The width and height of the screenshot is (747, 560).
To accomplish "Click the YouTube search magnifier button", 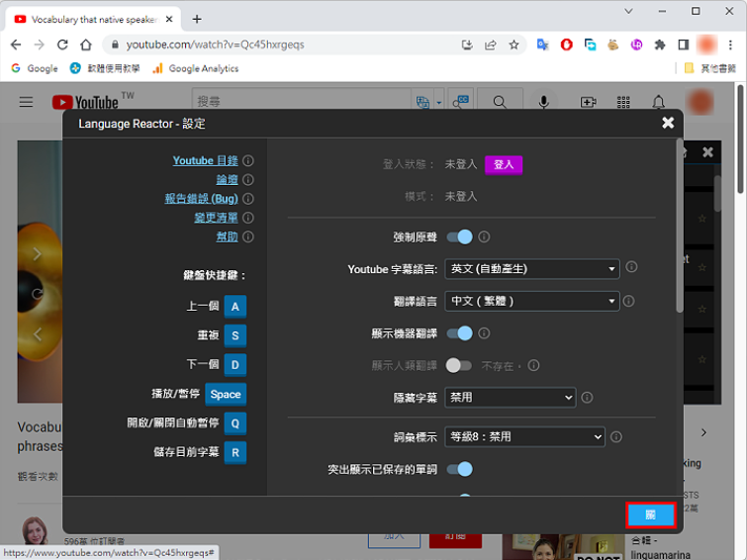I will click(500, 102).
